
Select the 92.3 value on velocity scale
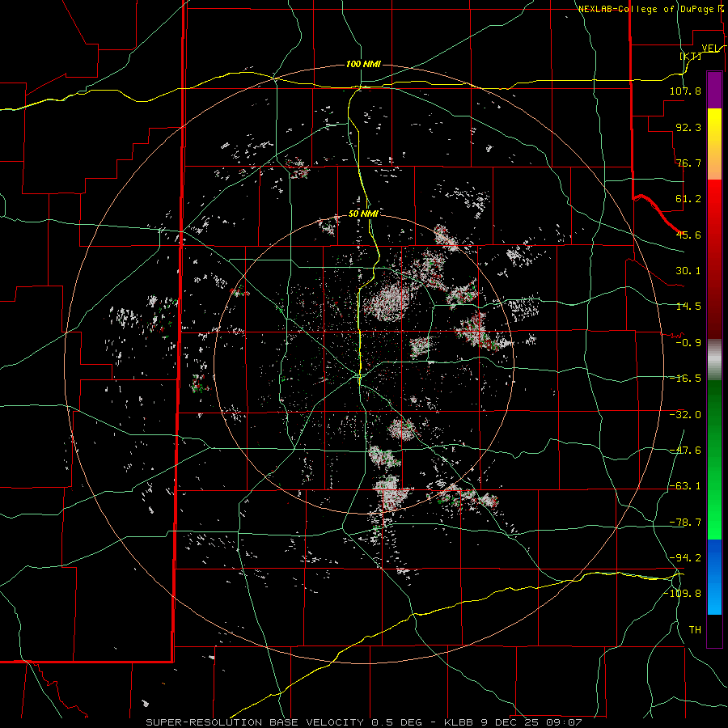(x=688, y=127)
